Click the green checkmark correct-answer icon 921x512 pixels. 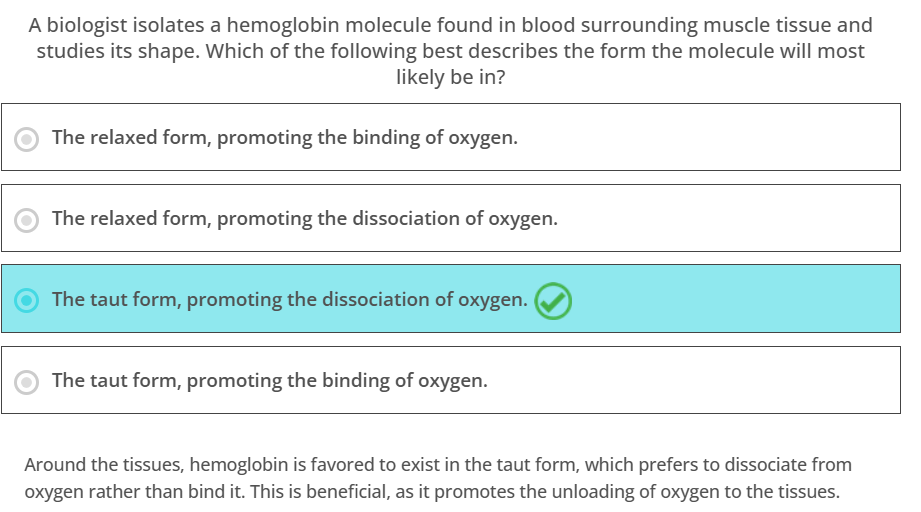(x=553, y=301)
